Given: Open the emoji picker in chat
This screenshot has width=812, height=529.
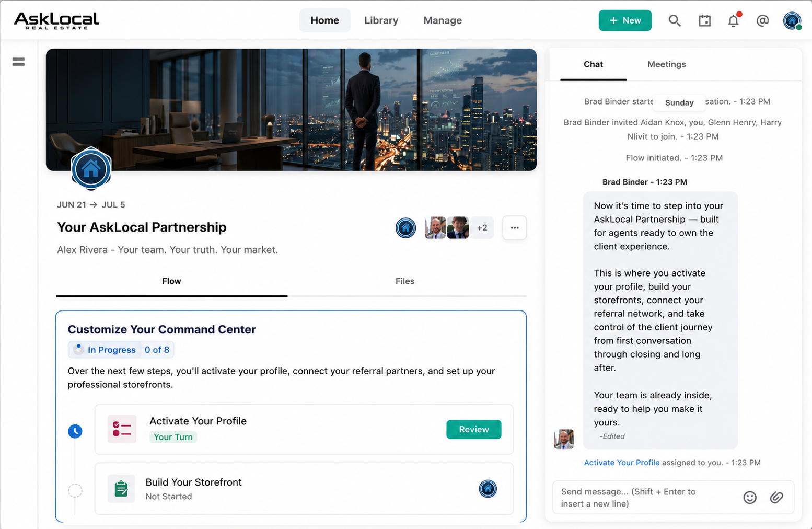Looking at the screenshot, I should click(x=750, y=498).
